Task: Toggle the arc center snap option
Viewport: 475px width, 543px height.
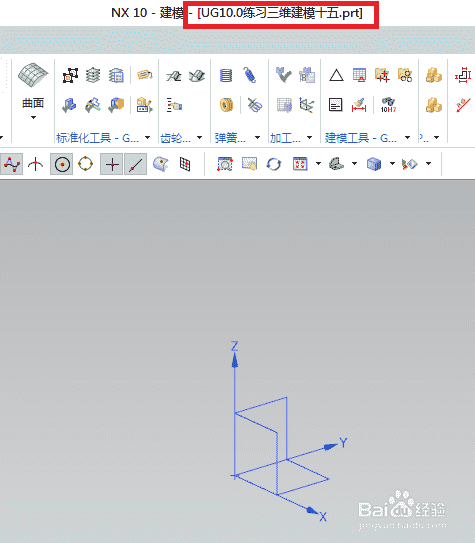Action: pos(62,164)
